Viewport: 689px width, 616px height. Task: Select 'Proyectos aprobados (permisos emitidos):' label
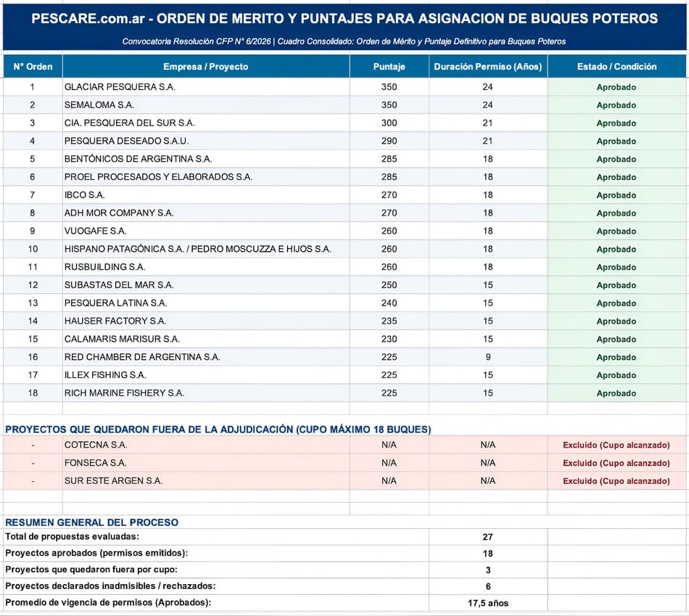pyautogui.click(x=96, y=553)
